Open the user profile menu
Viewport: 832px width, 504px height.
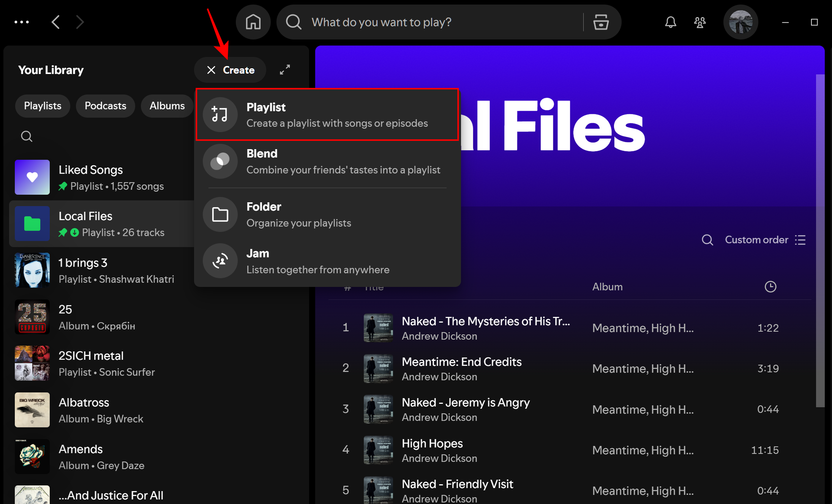click(740, 22)
